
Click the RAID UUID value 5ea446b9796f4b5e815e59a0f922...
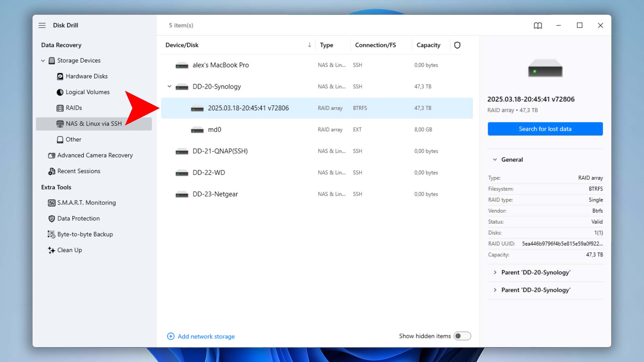(562, 244)
